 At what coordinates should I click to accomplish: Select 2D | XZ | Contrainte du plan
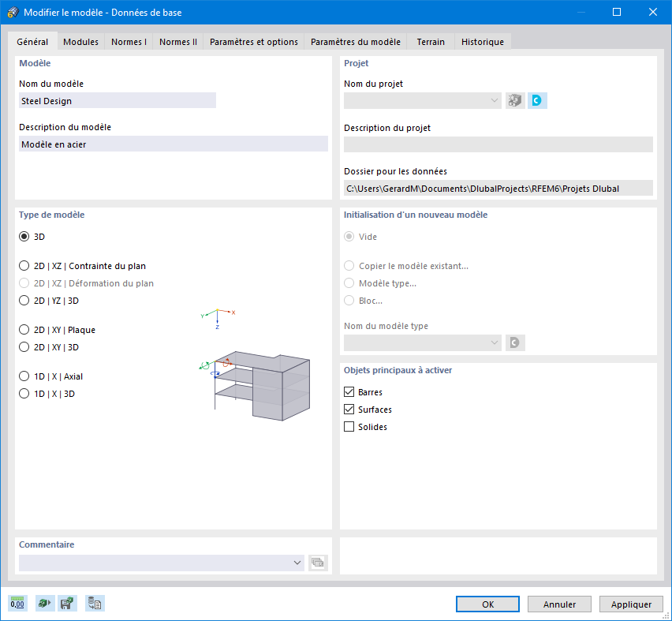click(24, 266)
